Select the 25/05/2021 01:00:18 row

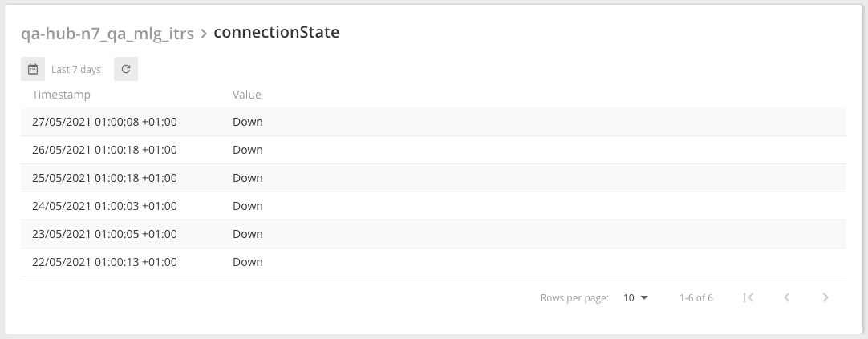point(433,178)
